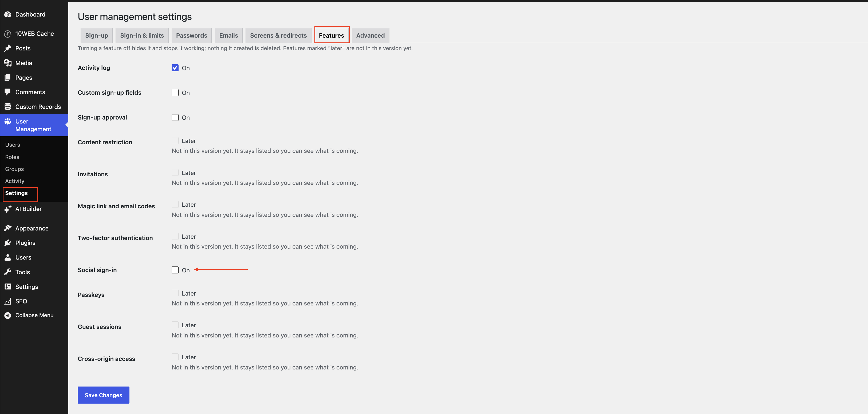Open the Activity submenu link
Viewport: 868px width, 414px height.
click(x=15, y=181)
